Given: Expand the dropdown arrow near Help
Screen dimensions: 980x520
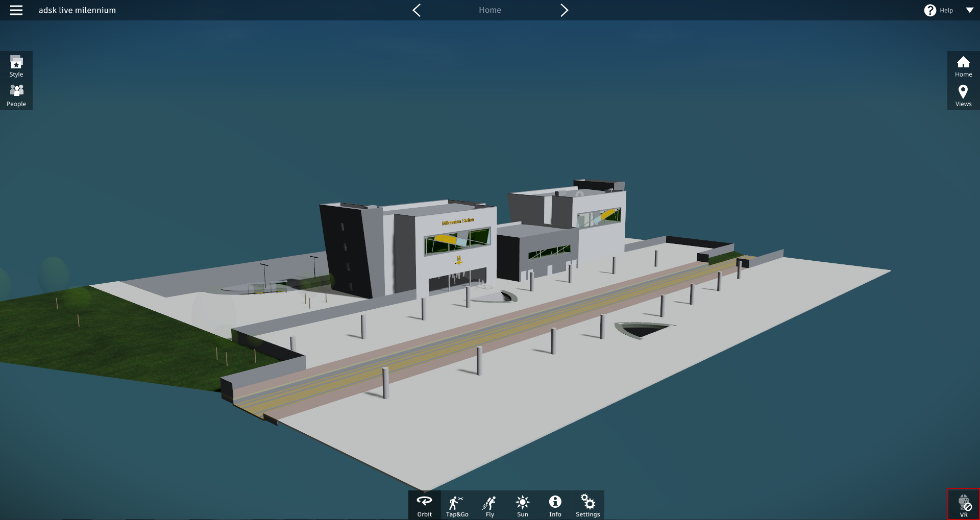Looking at the screenshot, I should coord(969,10).
